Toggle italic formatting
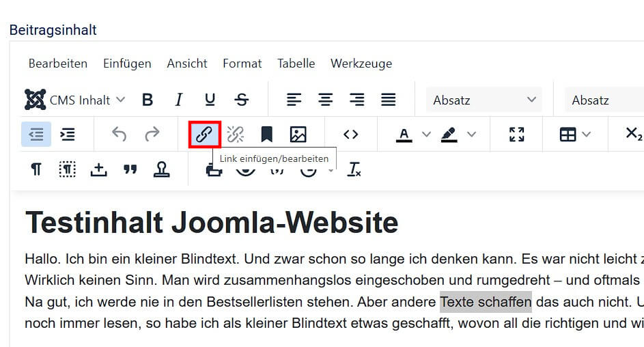 click(179, 100)
